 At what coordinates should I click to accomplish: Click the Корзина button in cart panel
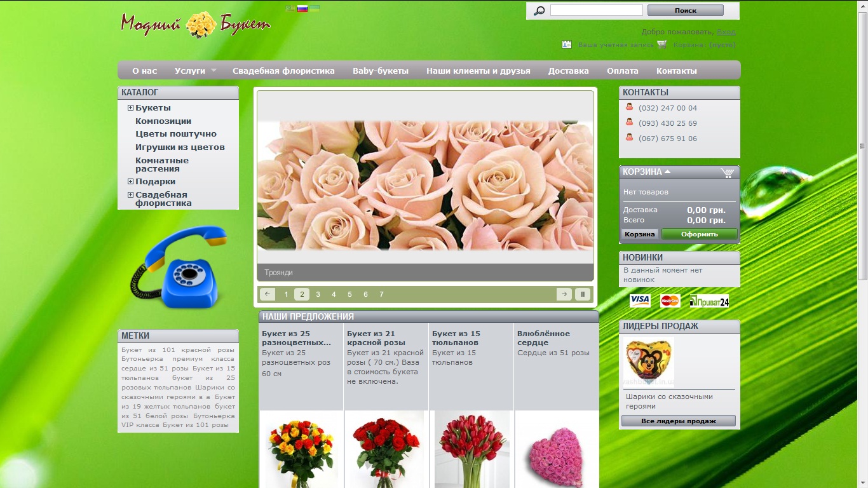(x=640, y=234)
